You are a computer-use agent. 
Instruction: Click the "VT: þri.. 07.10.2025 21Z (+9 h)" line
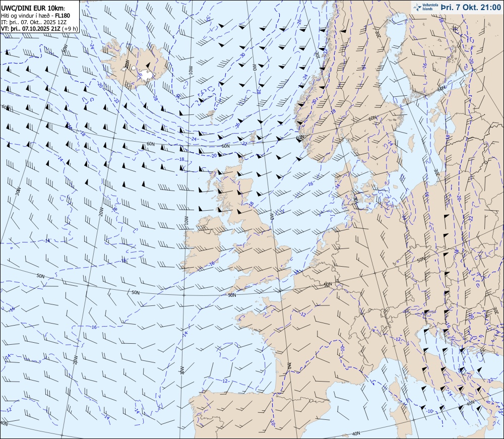pyautogui.click(x=39, y=29)
